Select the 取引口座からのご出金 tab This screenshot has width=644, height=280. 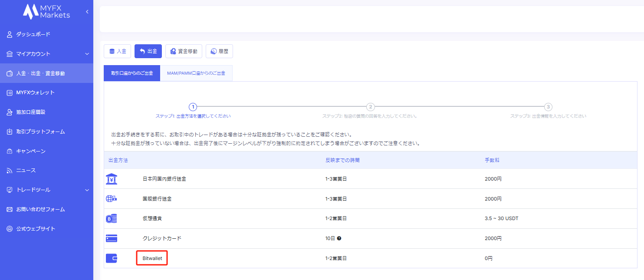(x=132, y=73)
